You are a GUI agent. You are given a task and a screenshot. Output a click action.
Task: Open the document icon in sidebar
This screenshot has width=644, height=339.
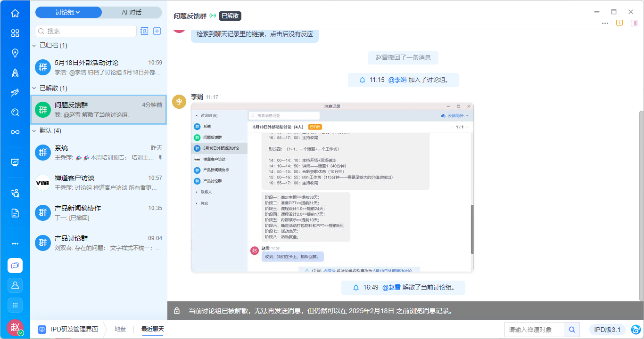point(15,213)
